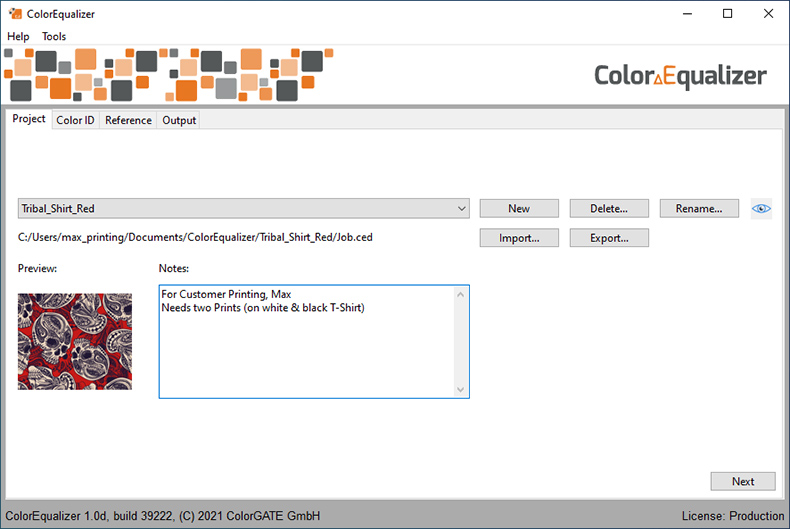Click the 'Preview:' label
Image resolution: width=790 pixels, height=529 pixels.
tap(37, 269)
